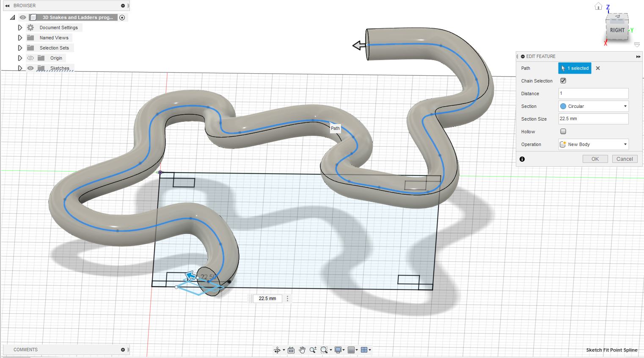Click the blue Path selection chip
Screen dimensions: 644x358
coord(574,68)
